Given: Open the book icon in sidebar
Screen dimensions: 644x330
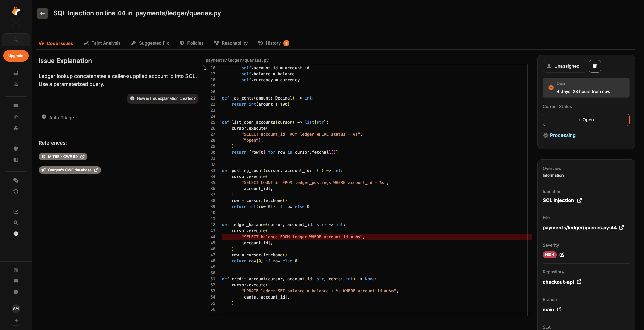Looking at the screenshot, I should click(16, 160).
